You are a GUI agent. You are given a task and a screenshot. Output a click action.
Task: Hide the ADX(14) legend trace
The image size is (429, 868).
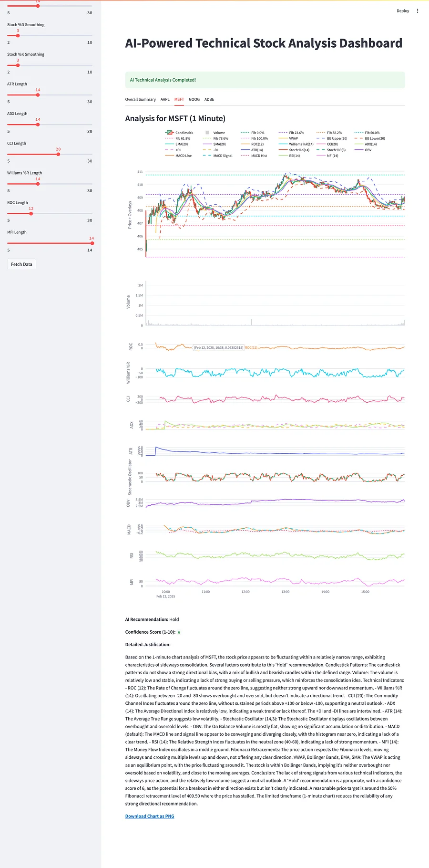tap(366, 144)
